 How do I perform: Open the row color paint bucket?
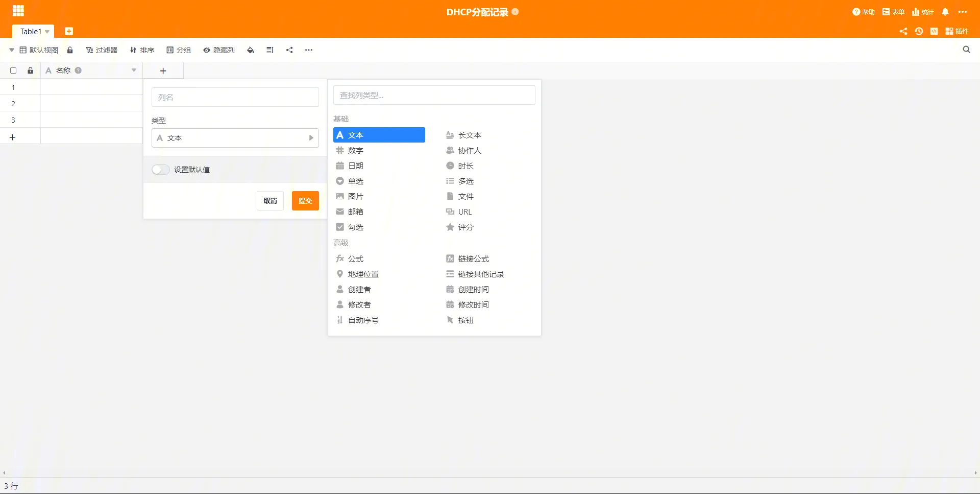coord(251,50)
